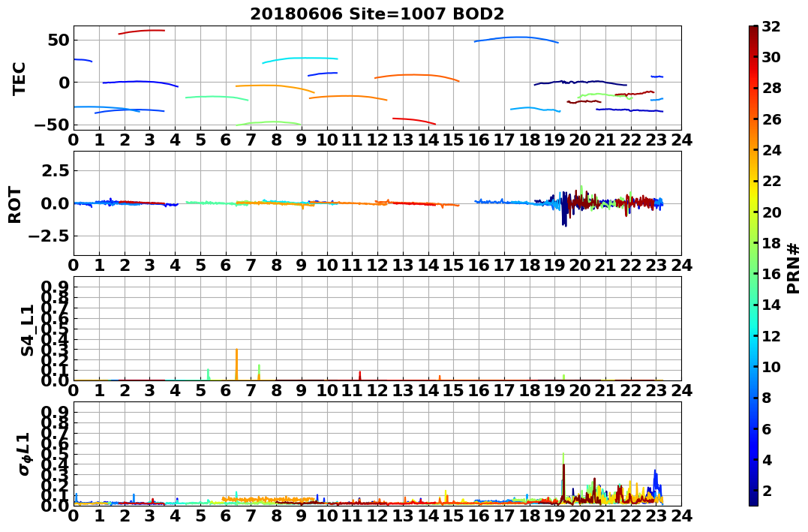This screenshot has width=808, height=532.
Task: Click the blue σφL1 peak near hour 23
Action: [x=656, y=482]
